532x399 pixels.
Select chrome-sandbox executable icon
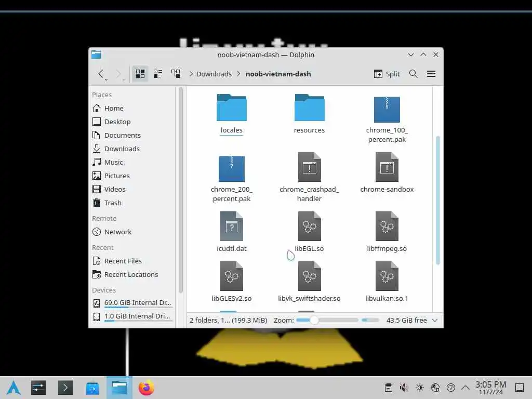tap(387, 167)
